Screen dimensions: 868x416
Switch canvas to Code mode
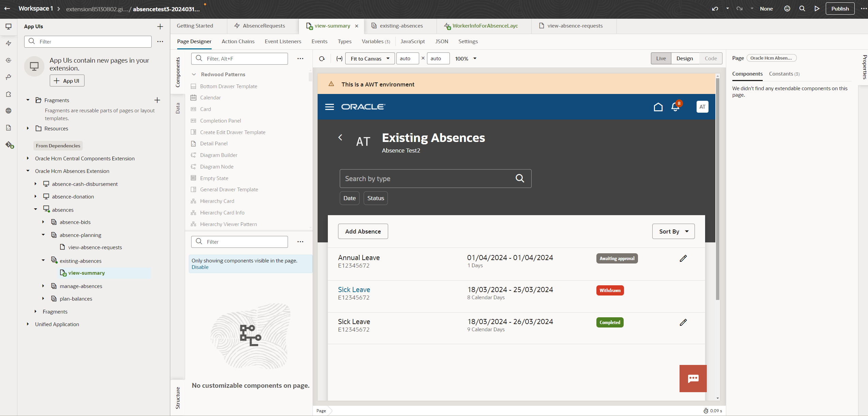tap(711, 59)
